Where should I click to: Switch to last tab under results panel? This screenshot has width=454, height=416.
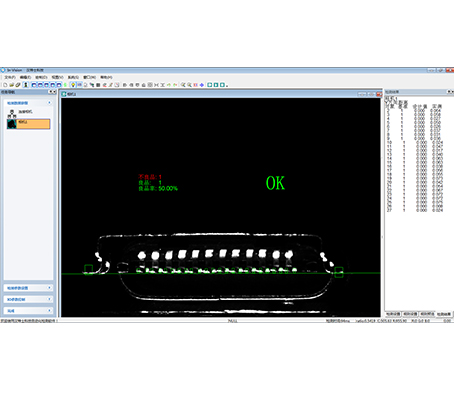(x=444, y=314)
